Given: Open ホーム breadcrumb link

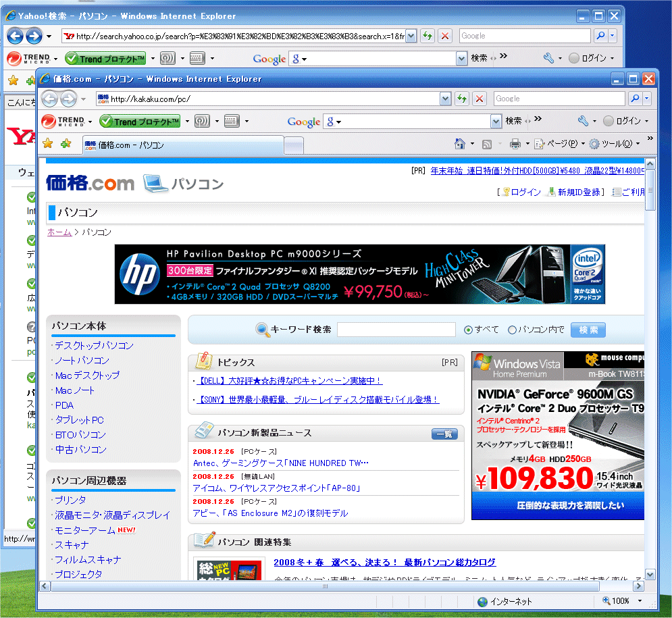Looking at the screenshot, I should pyautogui.click(x=59, y=232).
